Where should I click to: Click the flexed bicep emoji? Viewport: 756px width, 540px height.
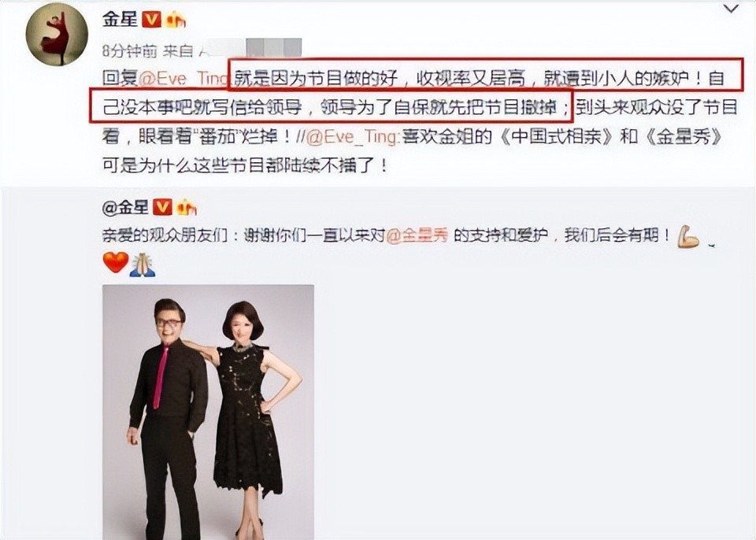click(688, 236)
